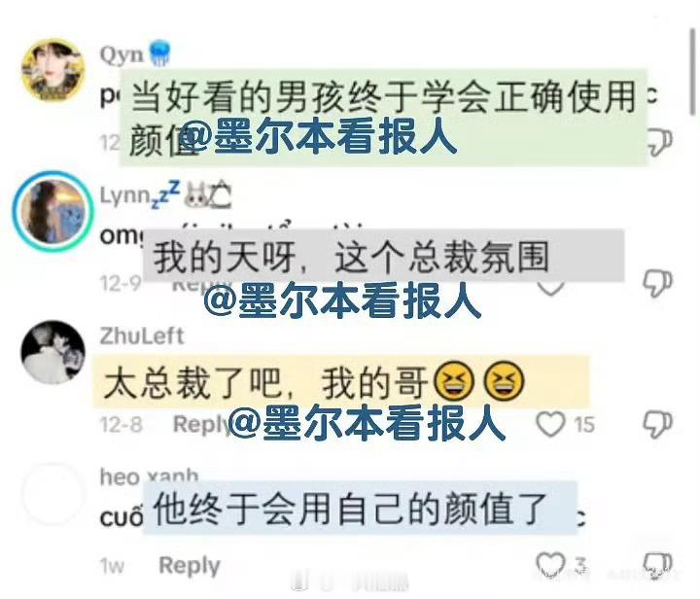Click jellyfish emoji beside Qyn's name

pos(159,53)
